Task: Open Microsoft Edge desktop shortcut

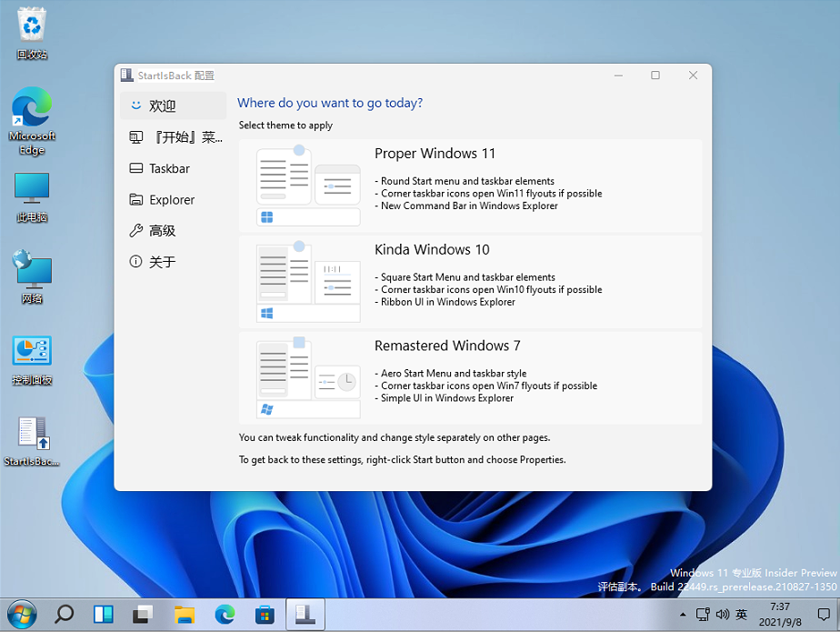Action: (x=32, y=111)
